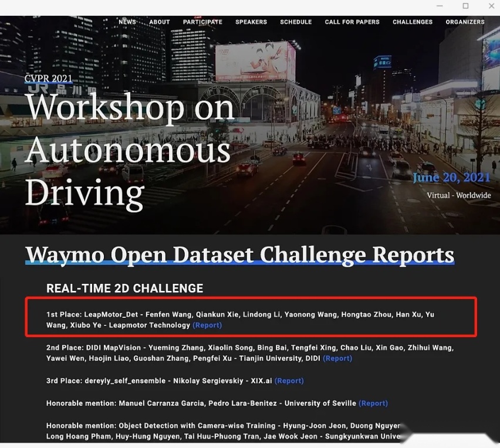Click the REAL-TIME 2D CHALLENGE heading
The height and width of the screenshot is (448, 500).
[124, 289]
